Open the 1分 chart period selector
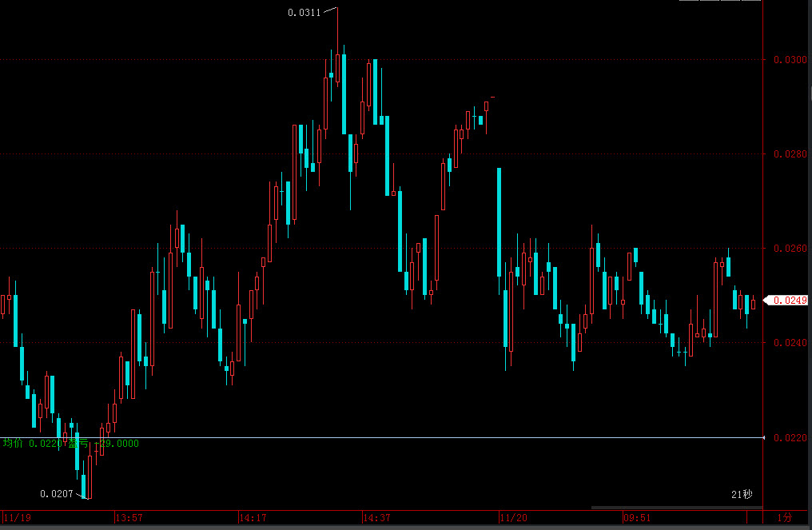812x530 pixels. tap(785, 517)
